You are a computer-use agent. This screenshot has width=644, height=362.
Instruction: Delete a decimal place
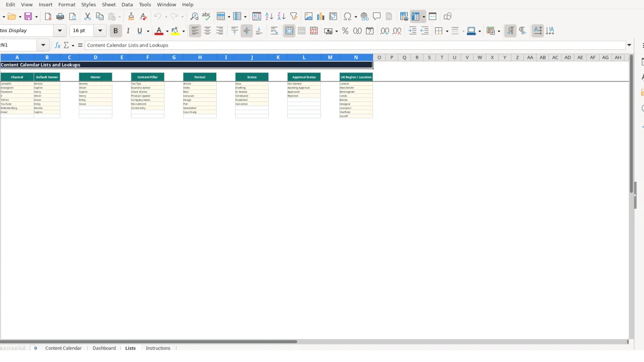pos(397,31)
